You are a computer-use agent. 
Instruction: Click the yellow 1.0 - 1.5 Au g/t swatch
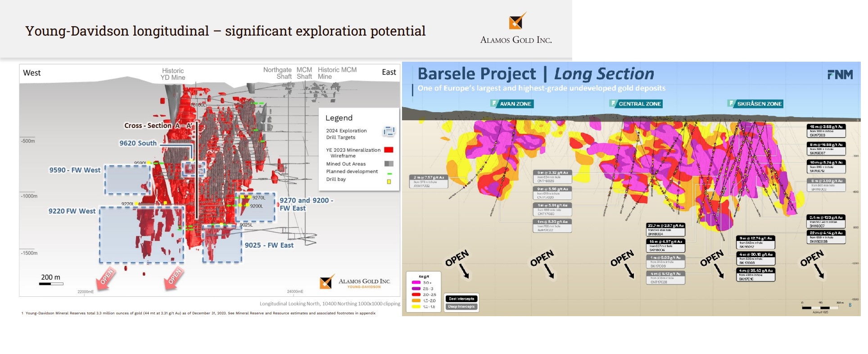[x=416, y=307]
